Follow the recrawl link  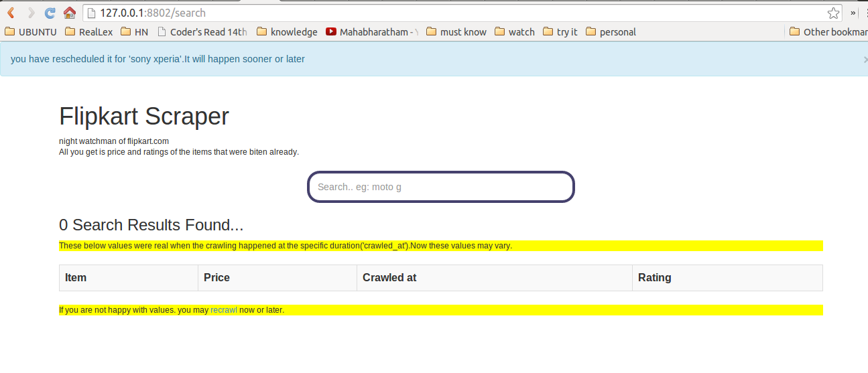(224, 310)
